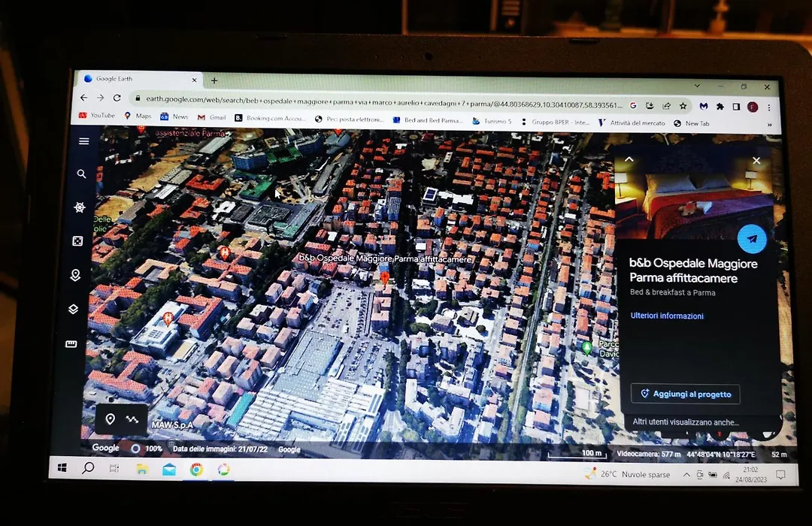Open Gmail bookmark

(x=212, y=117)
